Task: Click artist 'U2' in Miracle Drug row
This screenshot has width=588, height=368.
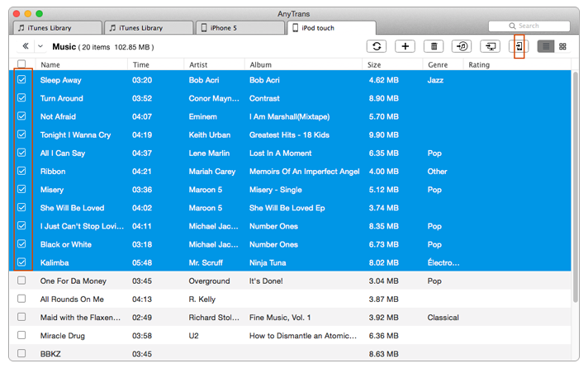Action: [193, 336]
